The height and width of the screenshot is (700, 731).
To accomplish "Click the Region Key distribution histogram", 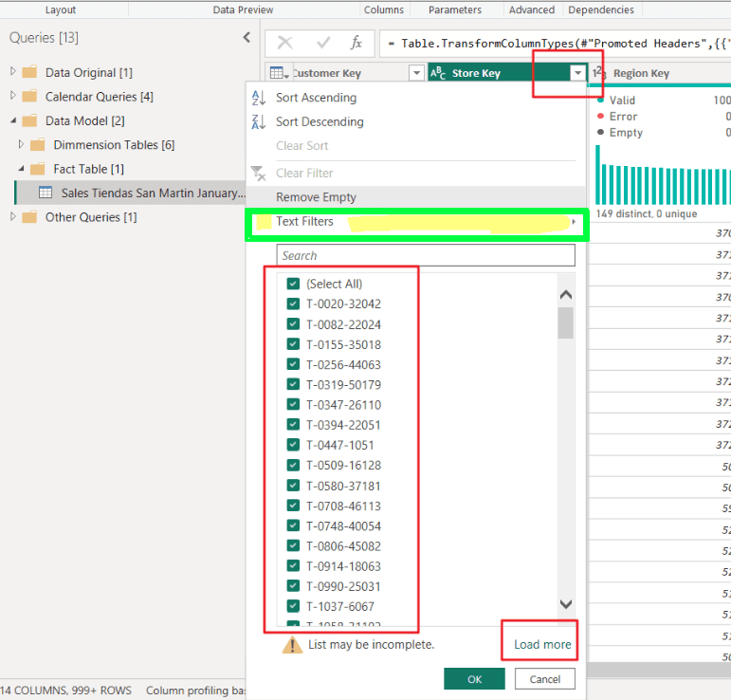I will 663,175.
